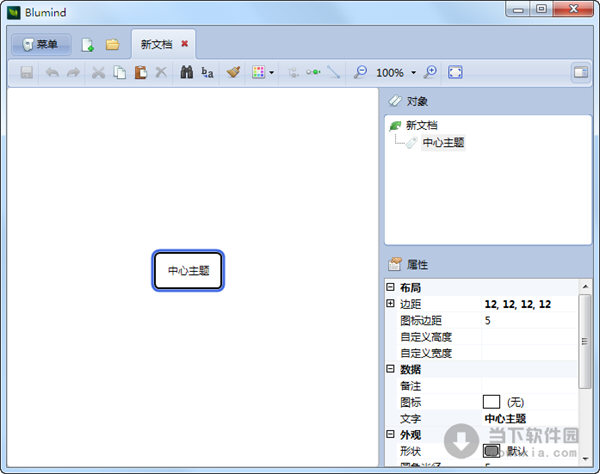Zoom out with the minus magnifier

point(360,72)
